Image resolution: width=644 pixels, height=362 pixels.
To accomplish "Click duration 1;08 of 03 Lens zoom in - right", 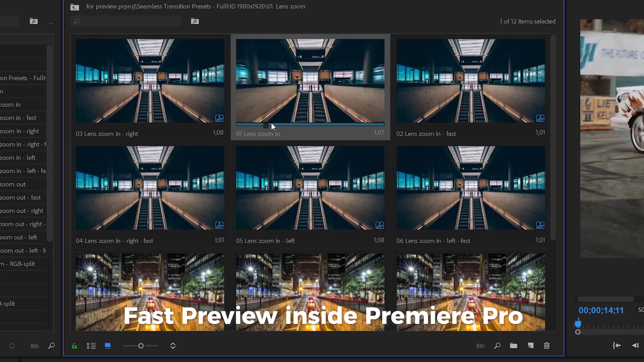I will tap(218, 133).
